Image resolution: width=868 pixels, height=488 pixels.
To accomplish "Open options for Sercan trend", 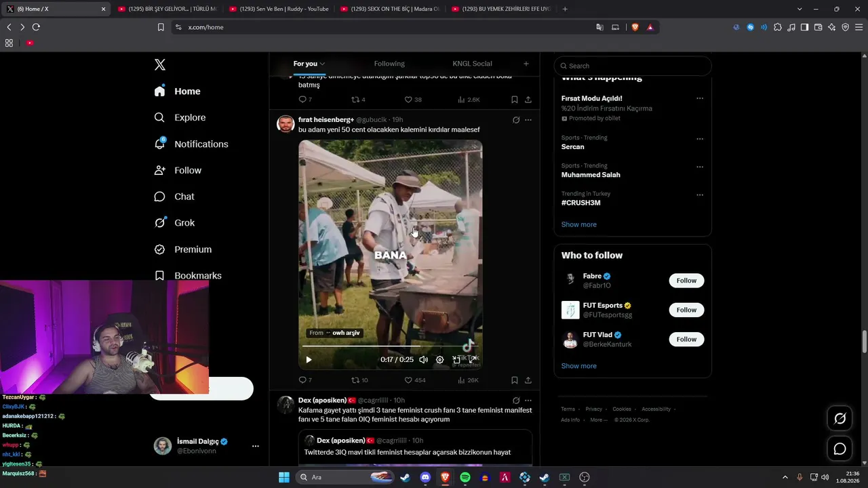I will tap(700, 139).
